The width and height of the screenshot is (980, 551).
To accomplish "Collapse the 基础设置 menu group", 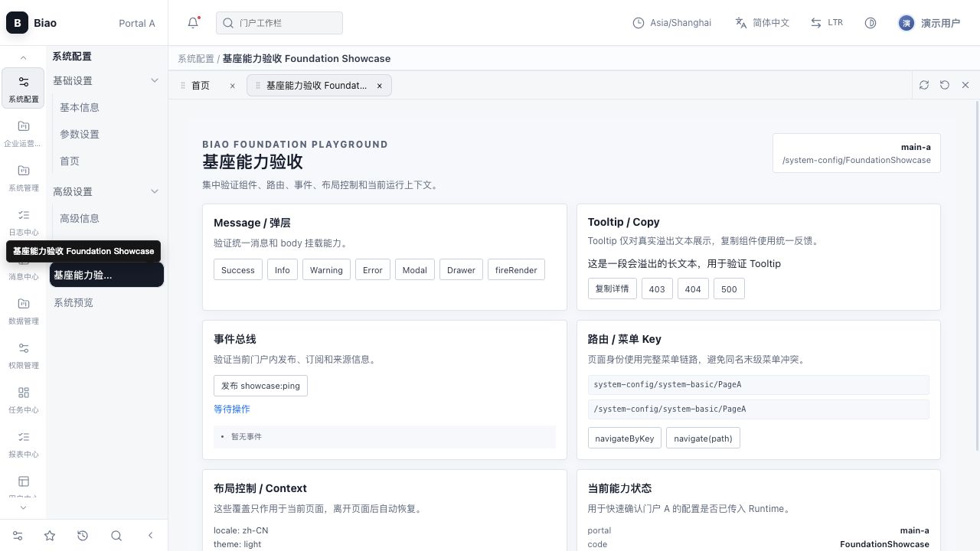I will pos(107,80).
